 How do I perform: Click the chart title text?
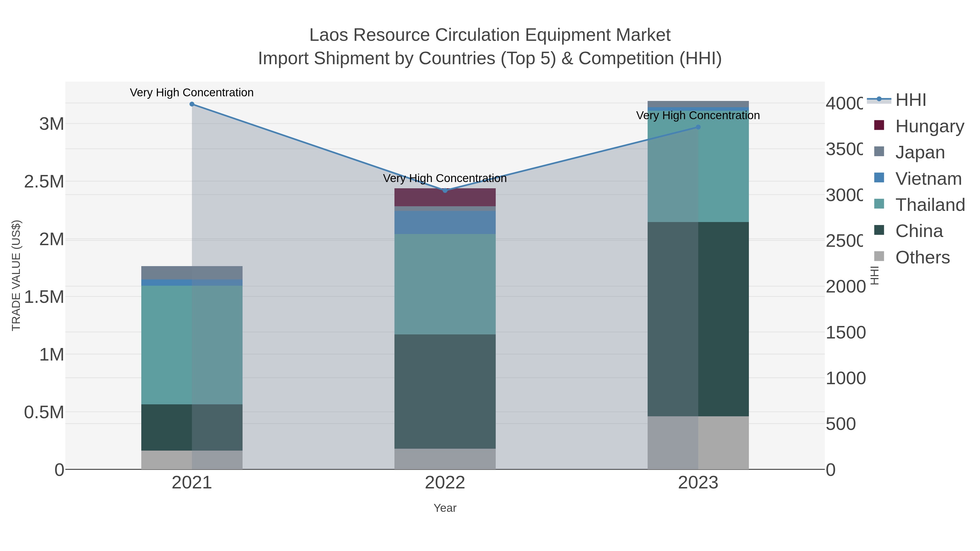click(x=490, y=47)
